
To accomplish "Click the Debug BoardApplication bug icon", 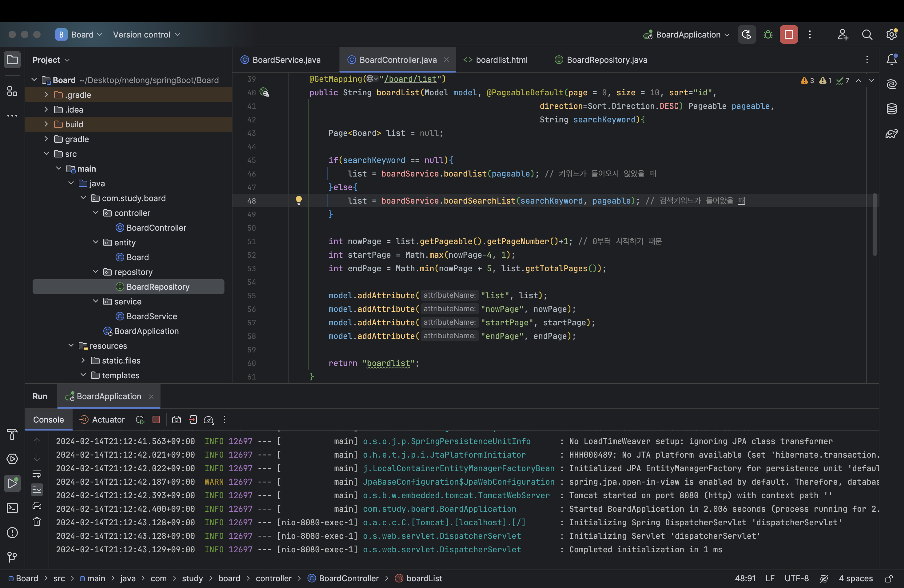I will click(x=768, y=34).
